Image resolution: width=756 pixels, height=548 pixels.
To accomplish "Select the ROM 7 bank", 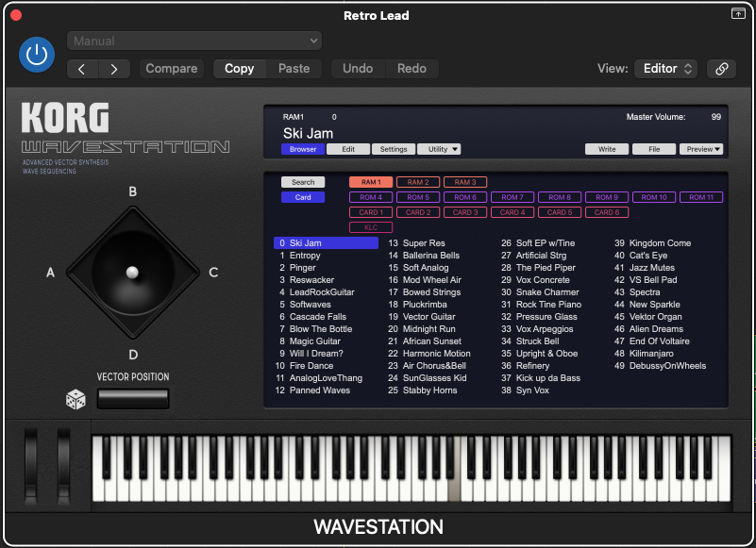I will tap(512, 197).
